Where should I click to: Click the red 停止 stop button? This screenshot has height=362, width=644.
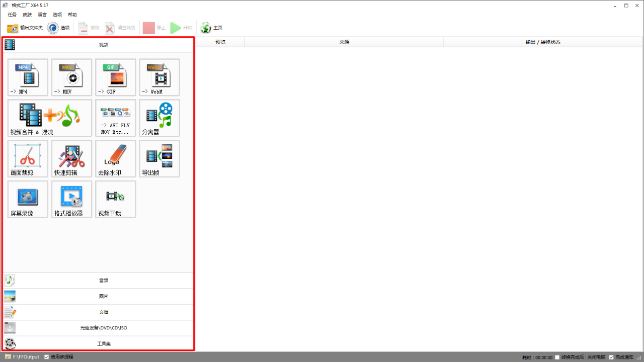(154, 28)
